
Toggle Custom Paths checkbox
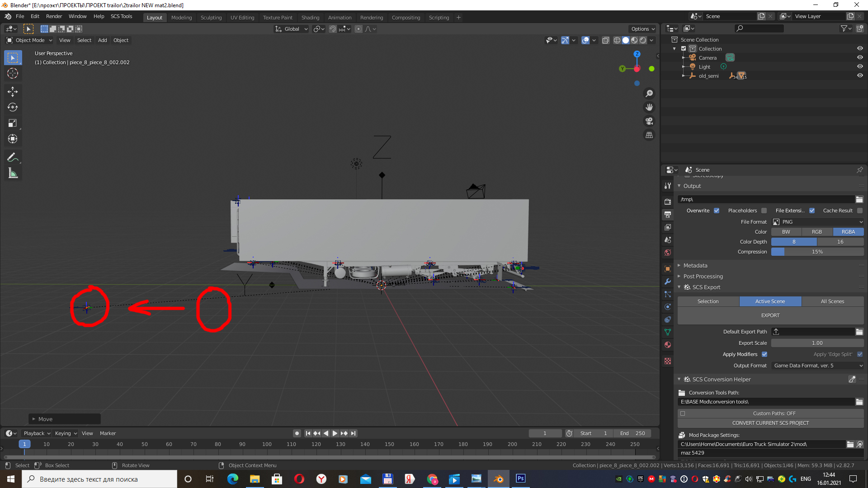pyautogui.click(x=683, y=413)
